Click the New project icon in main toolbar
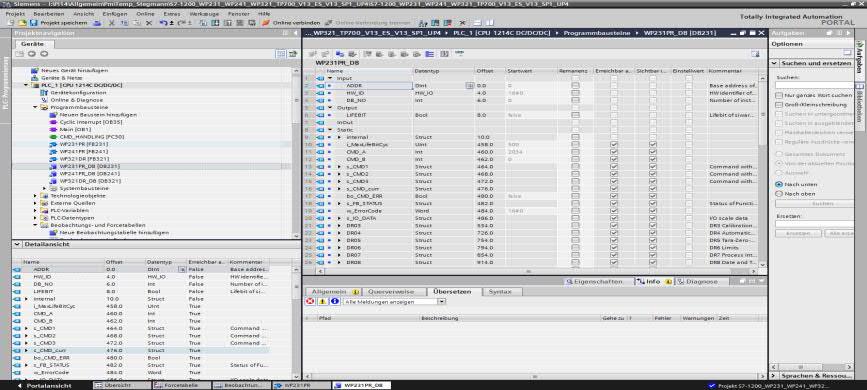Viewport: 867px width, 390px height. [12, 23]
